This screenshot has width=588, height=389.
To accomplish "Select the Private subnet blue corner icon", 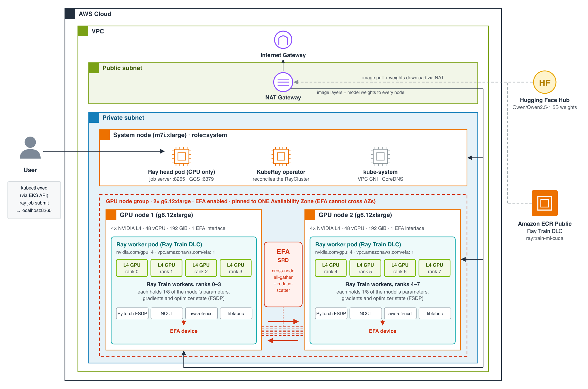I will tap(94, 118).
